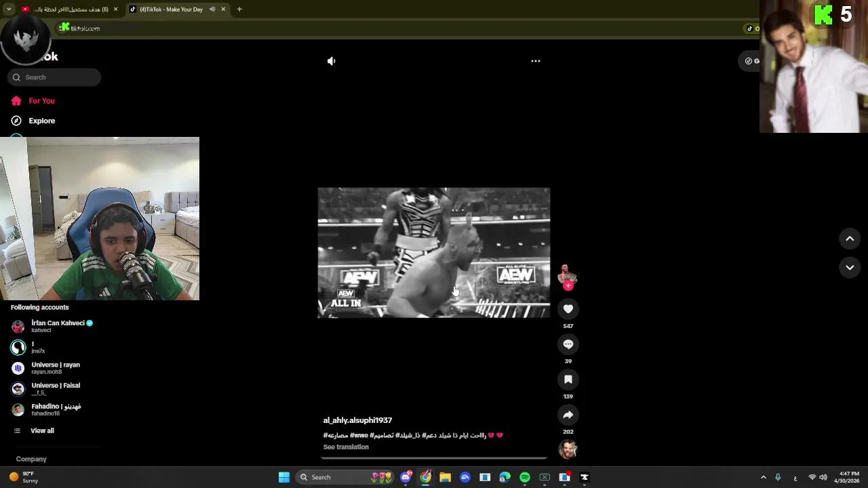The height and width of the screenshot is (488, 868).
Task: Open Universe | Faisal account
Action: [46, 388]
